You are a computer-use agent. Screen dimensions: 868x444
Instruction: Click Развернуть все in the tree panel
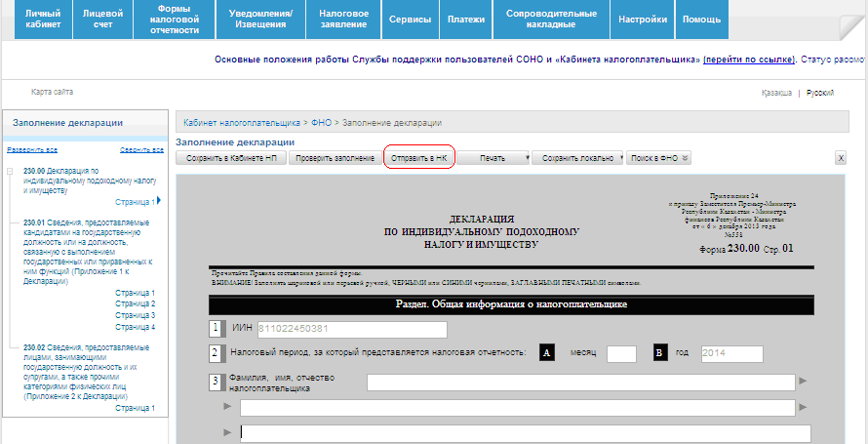32,150
